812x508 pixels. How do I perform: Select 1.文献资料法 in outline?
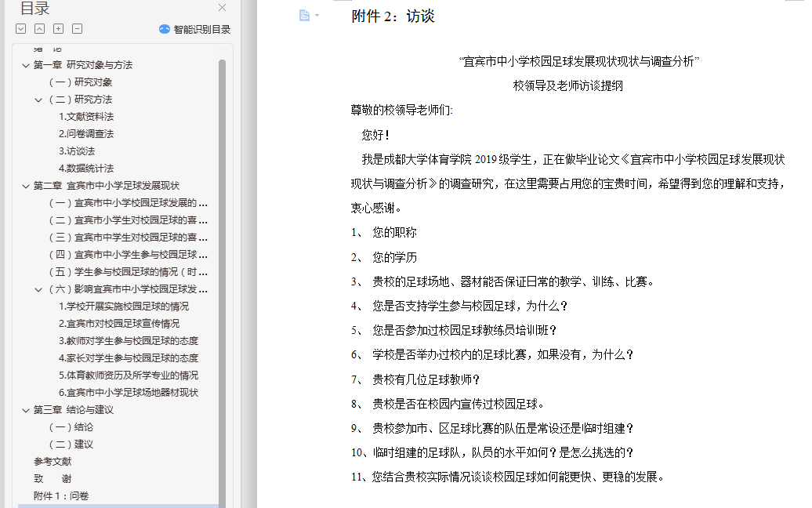tap(86, 117)
